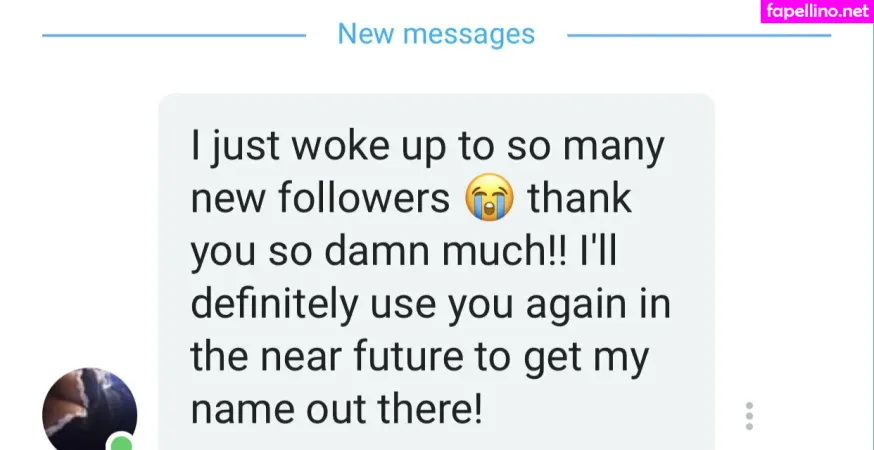Click the "New messages" divider label
874x450 pixels.
pyautogui.click(x=436, y=34)
